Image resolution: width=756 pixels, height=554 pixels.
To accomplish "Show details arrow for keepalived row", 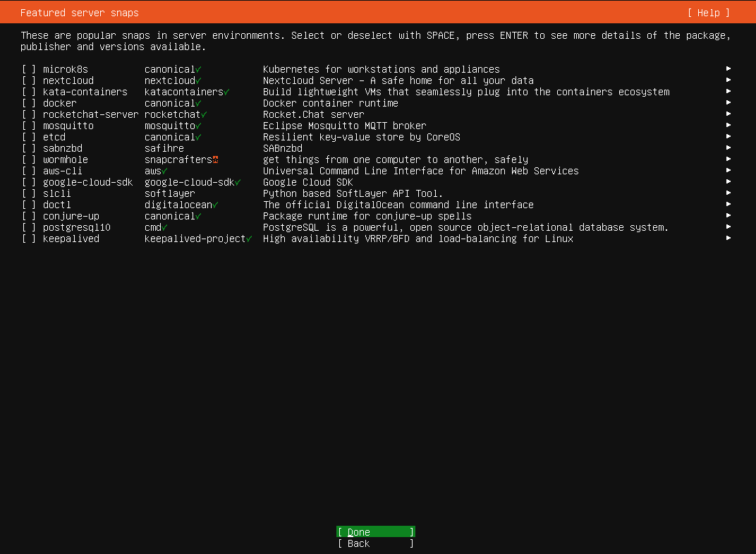I will (728, 238).
